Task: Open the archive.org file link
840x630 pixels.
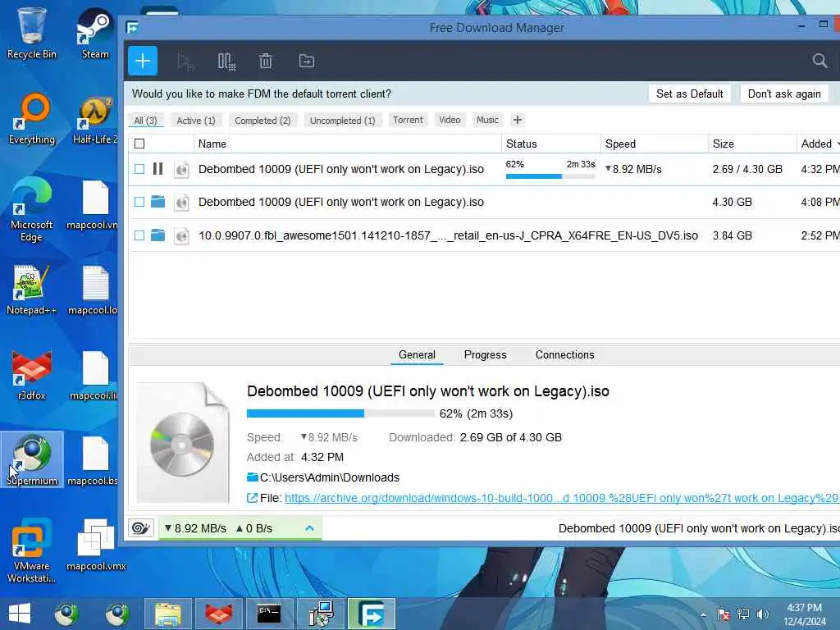Action: pyautogui.click(x=561, y=498)
